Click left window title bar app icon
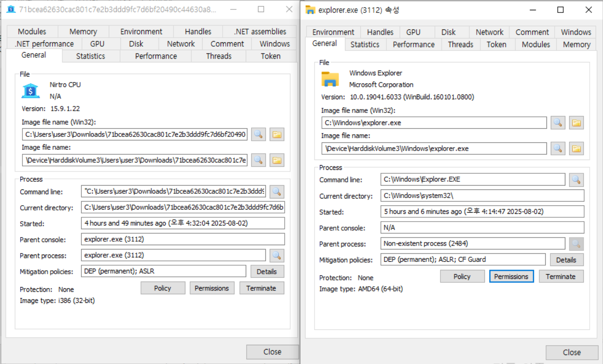Screen dimensions: 603x364 pos(11,9)
